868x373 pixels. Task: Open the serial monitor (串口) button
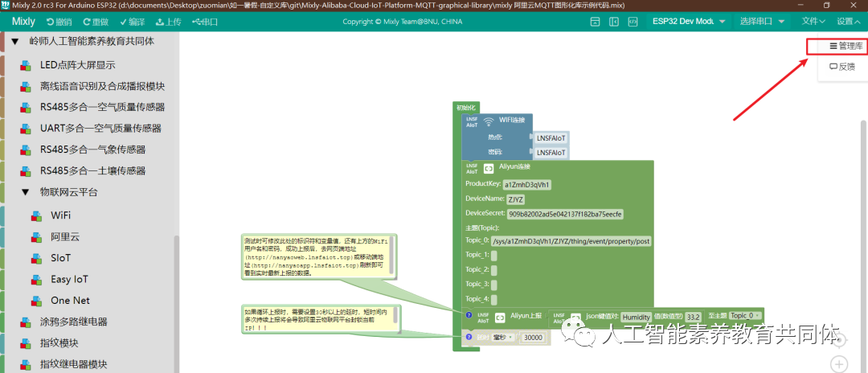point(205,23)
